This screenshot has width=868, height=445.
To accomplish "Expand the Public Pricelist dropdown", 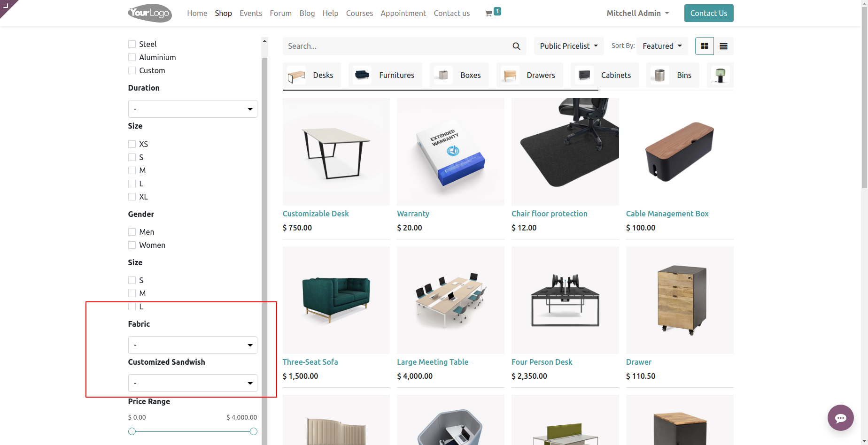I will click(x=569, y=46).
